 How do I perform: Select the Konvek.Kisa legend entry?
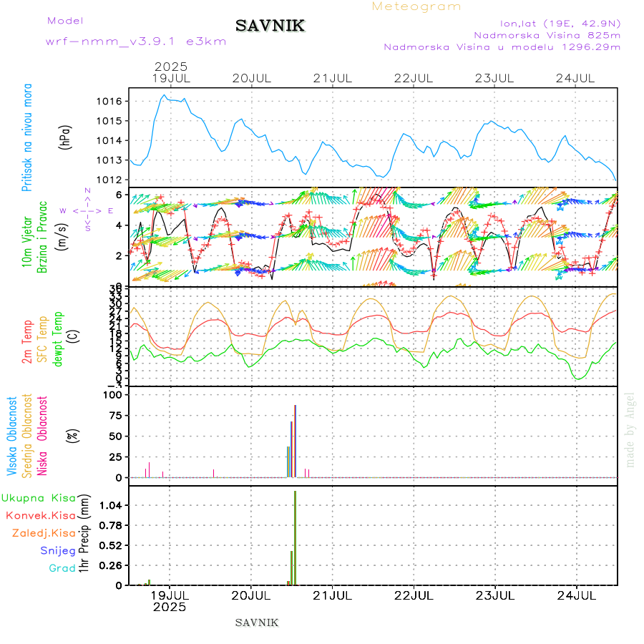click(x=40, y=515)
